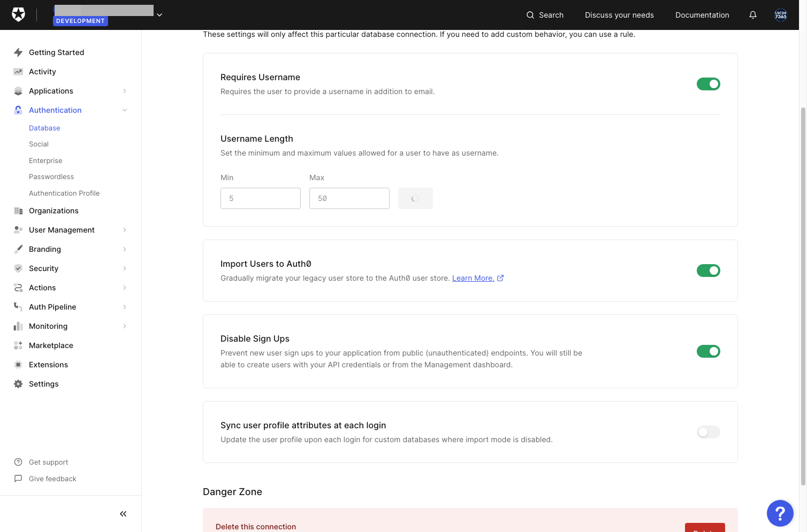Click the Monitoring bar chart icon
This screenshot has height=532, width=807.
(18, 326)
